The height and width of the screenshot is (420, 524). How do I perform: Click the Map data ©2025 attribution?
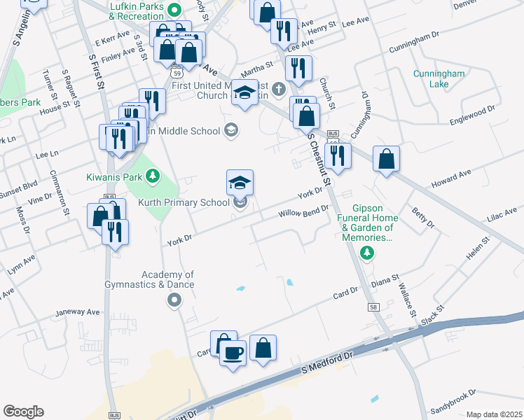[495, 414]
